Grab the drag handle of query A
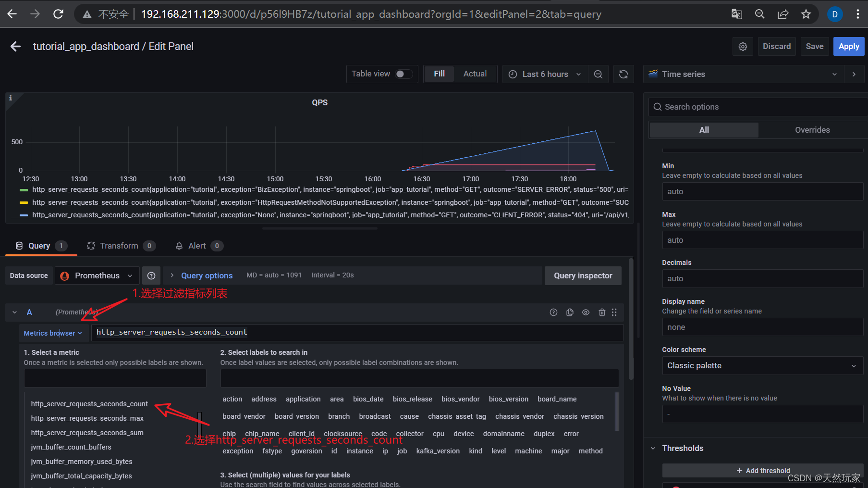This screenshot has height=488, width=868. (614, 313)
